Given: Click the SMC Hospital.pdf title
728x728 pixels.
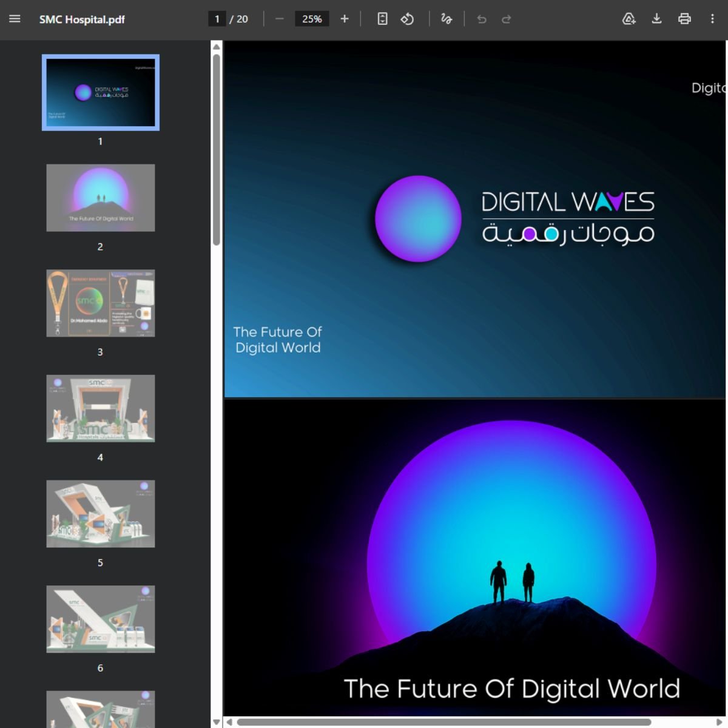Looking at the screenshot, I should 82,19.
